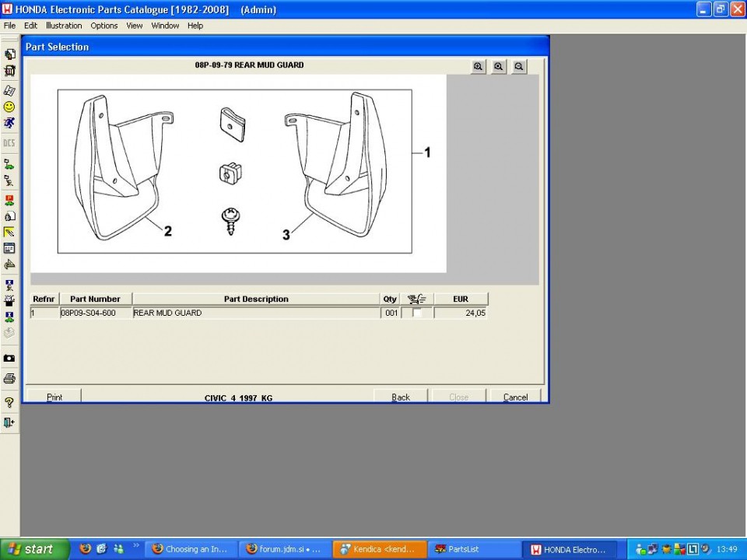Click the exit door icon
This screenshot has width=747, height=560.
[x=9, y=422]
